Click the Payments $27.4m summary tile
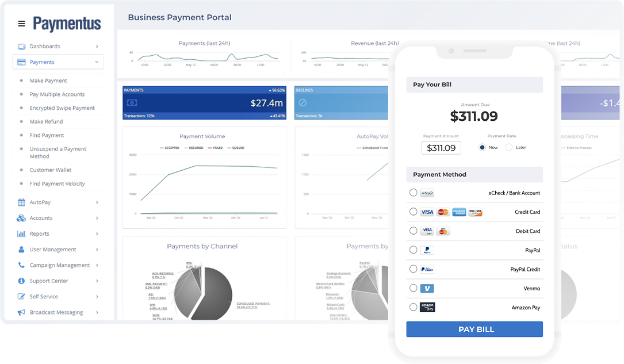 [205, 102]
